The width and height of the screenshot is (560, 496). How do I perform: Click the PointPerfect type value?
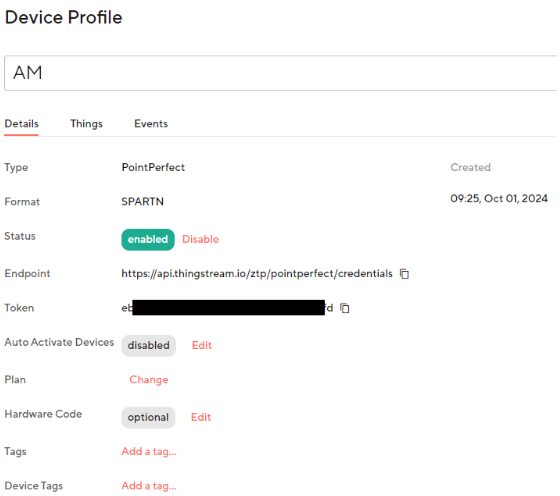[x=153, y=167]
